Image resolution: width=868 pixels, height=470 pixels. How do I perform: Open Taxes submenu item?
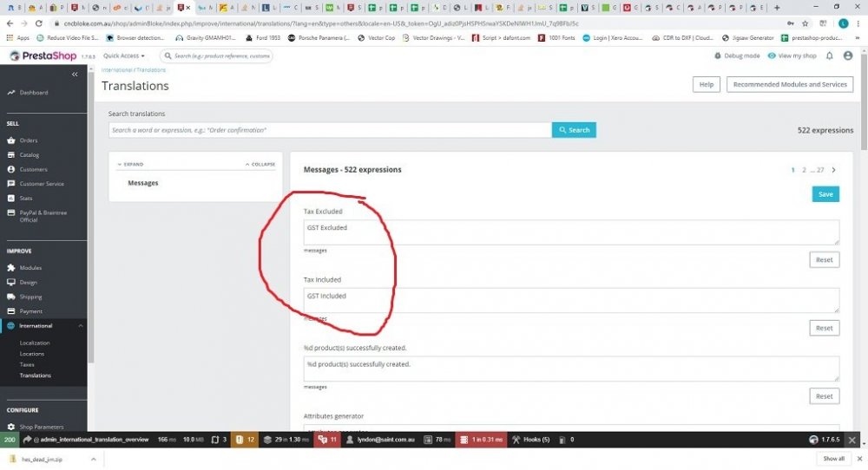point(27,364)
